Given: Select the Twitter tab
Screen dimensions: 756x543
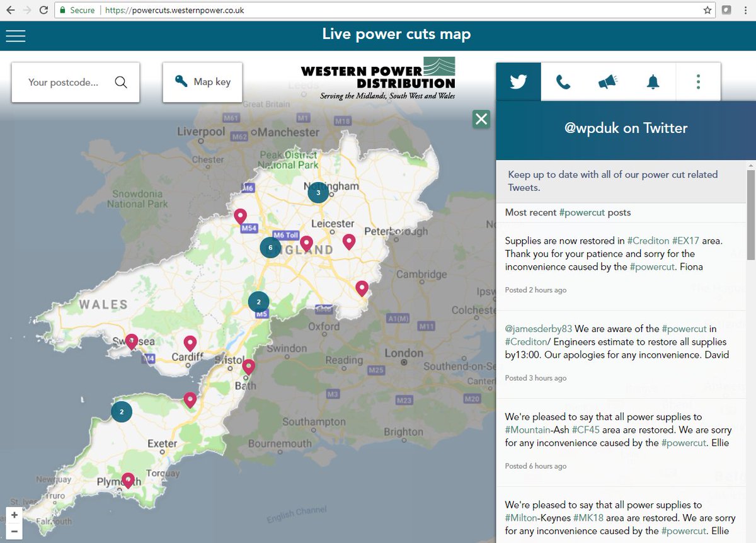Looking at the screenshot, I should pos(518,82).
